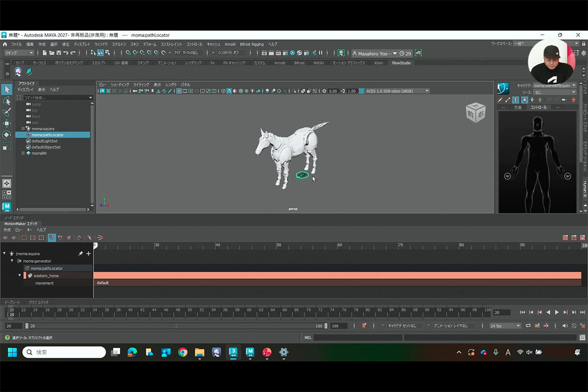Click the salmon western_horse clip bar
The height and width of the screenshot is (392, 588).
pyautogui.click(x=337, y=275)
